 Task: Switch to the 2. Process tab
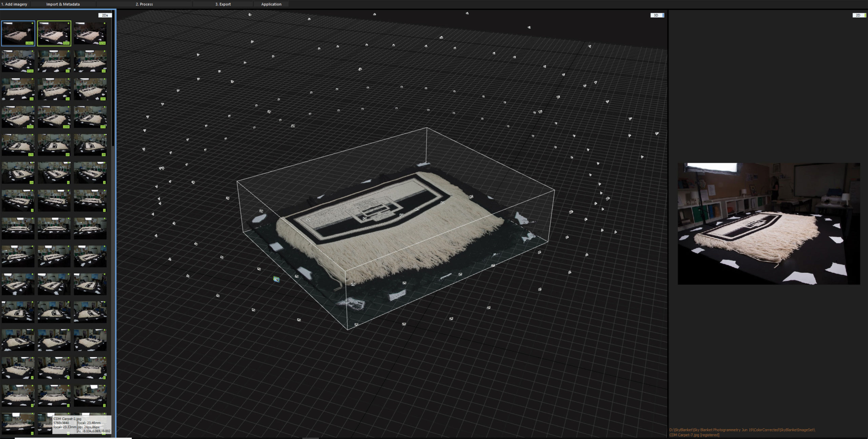point(144,4)
